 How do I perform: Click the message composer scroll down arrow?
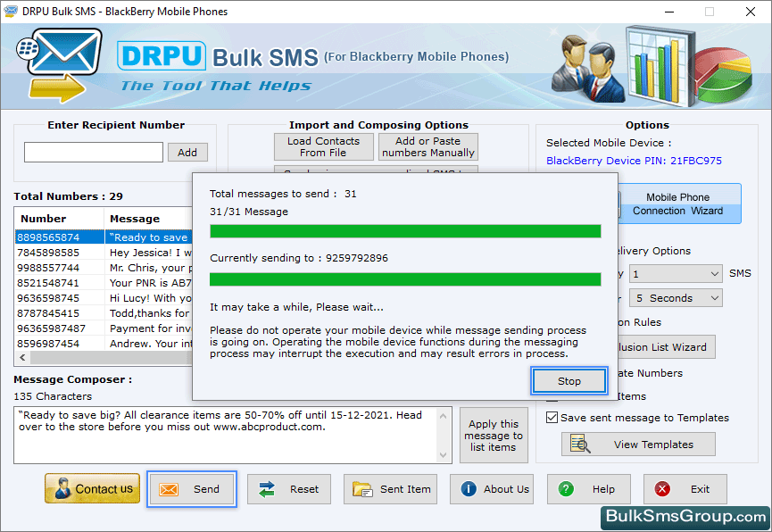pyautogui.click(x=443, y=455)
